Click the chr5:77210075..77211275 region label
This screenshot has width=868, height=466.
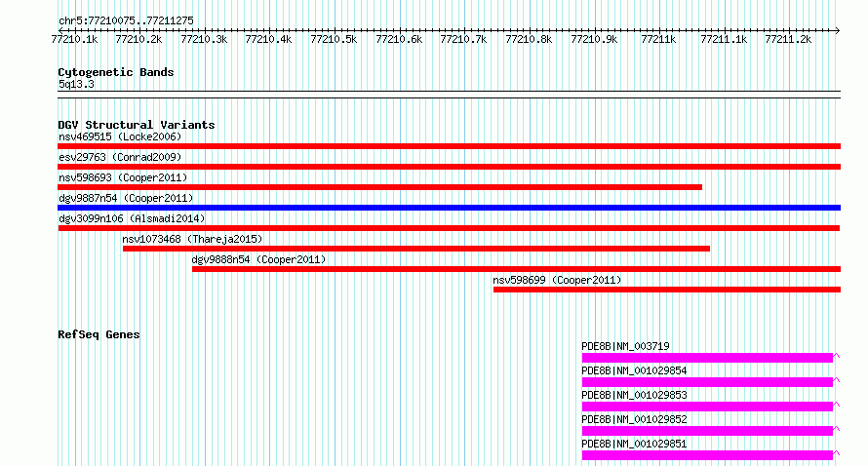tap(126, 20)
